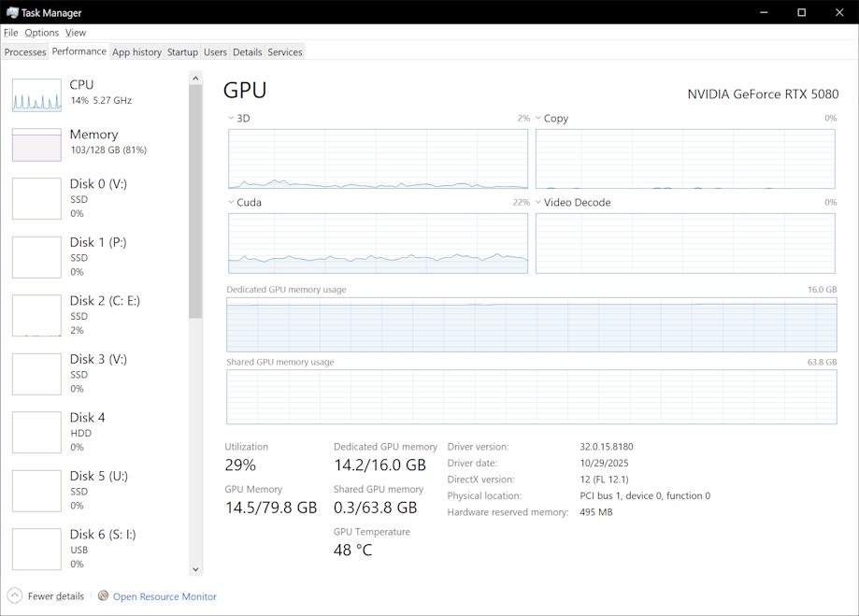
Task: Switch to the Startup tab
Action: click(x=182, y=52)
